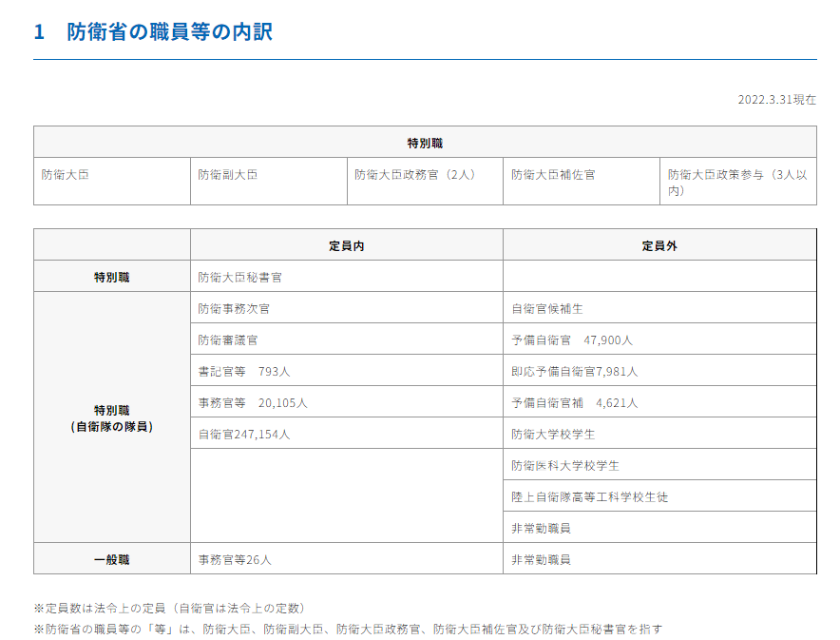Select the cell '書記官等 793人'
Viewport: 840px width, 640px height.
[x=347, y=371]
